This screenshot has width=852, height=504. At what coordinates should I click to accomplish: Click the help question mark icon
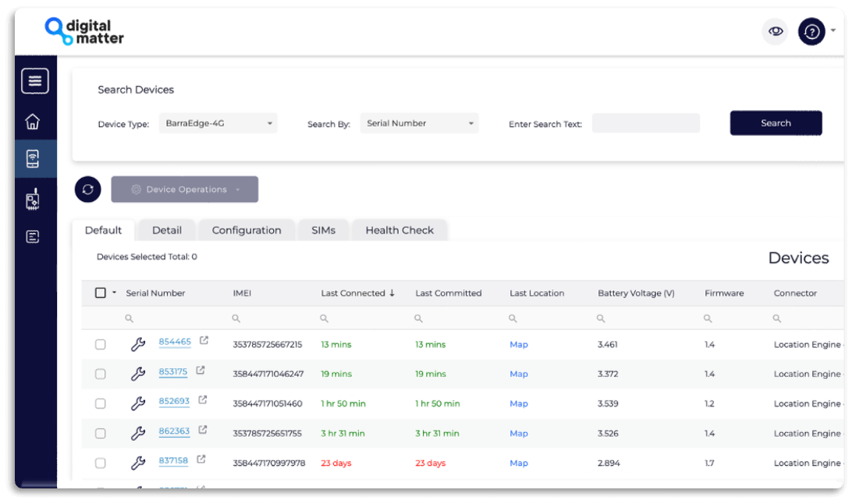coord(811,32)
